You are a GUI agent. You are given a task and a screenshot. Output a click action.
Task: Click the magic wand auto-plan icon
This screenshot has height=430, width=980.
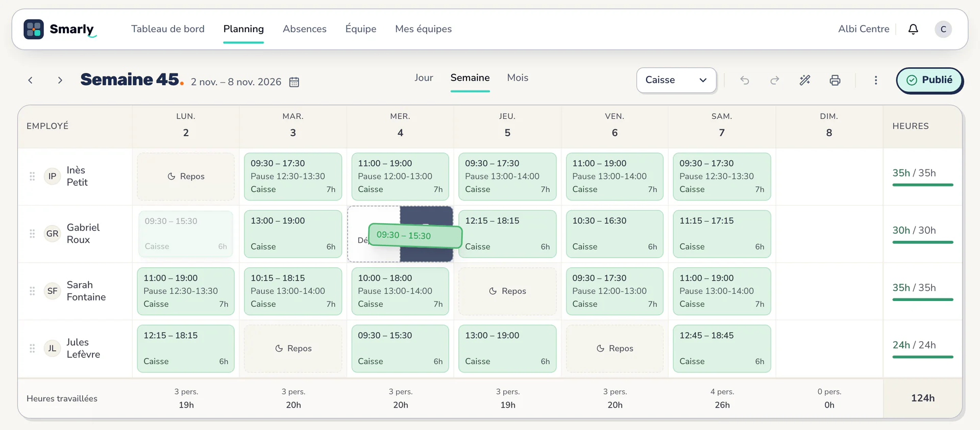[x=805, y=80]
